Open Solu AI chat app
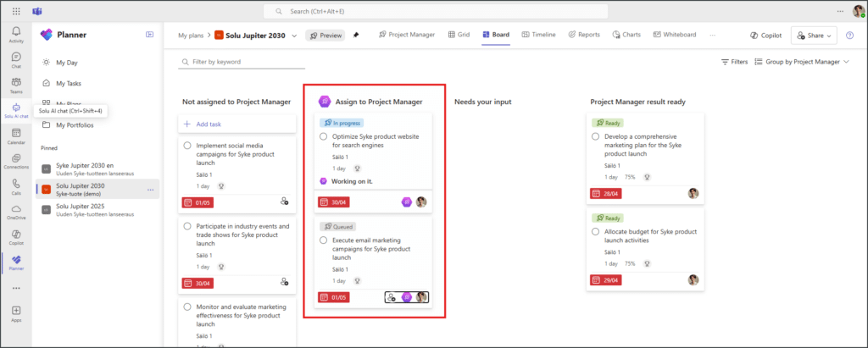 click(16, 110)
